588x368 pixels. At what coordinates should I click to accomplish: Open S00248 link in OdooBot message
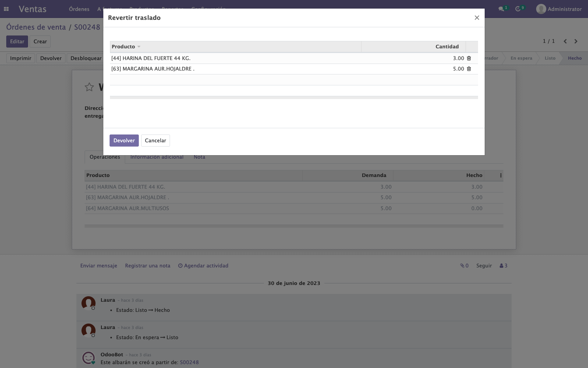pyautogui.click(x=189, y=362)
